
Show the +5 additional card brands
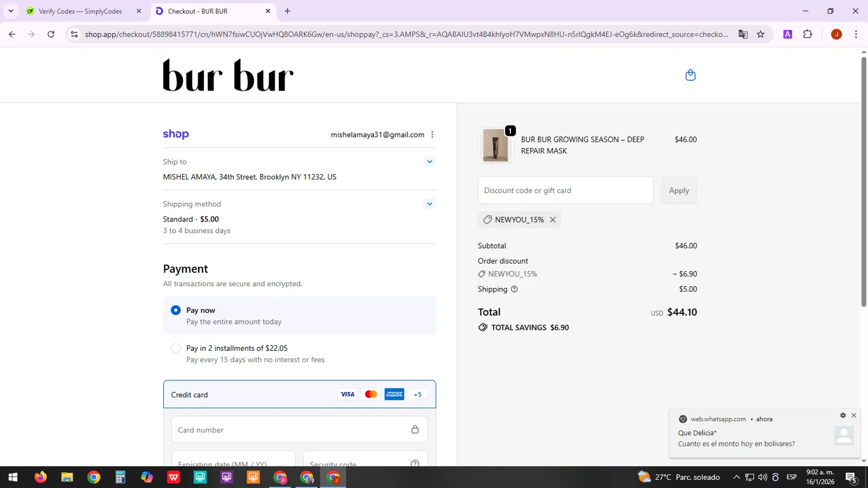tap(418, 394)
